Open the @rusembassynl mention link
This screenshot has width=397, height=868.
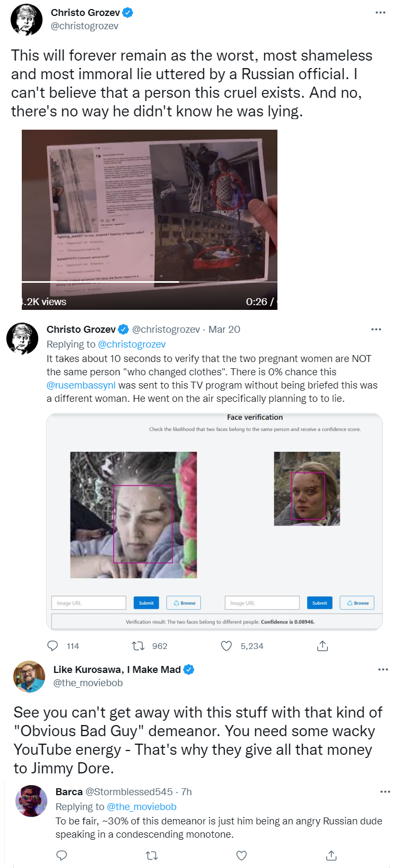(81, 385)
